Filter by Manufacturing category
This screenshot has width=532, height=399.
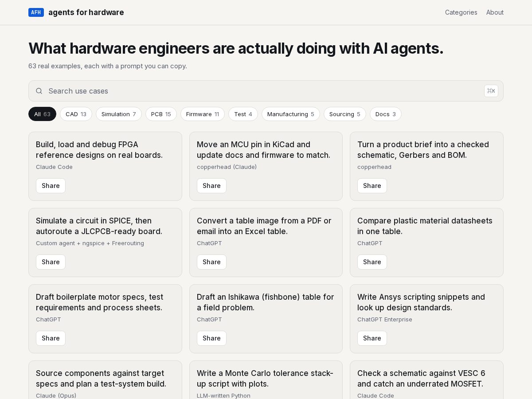coord(291,114)
